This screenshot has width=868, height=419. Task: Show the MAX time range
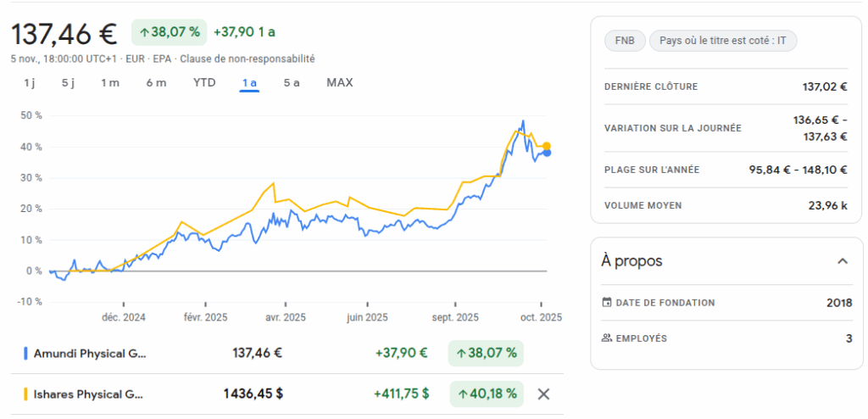click(x=340, y=82)
